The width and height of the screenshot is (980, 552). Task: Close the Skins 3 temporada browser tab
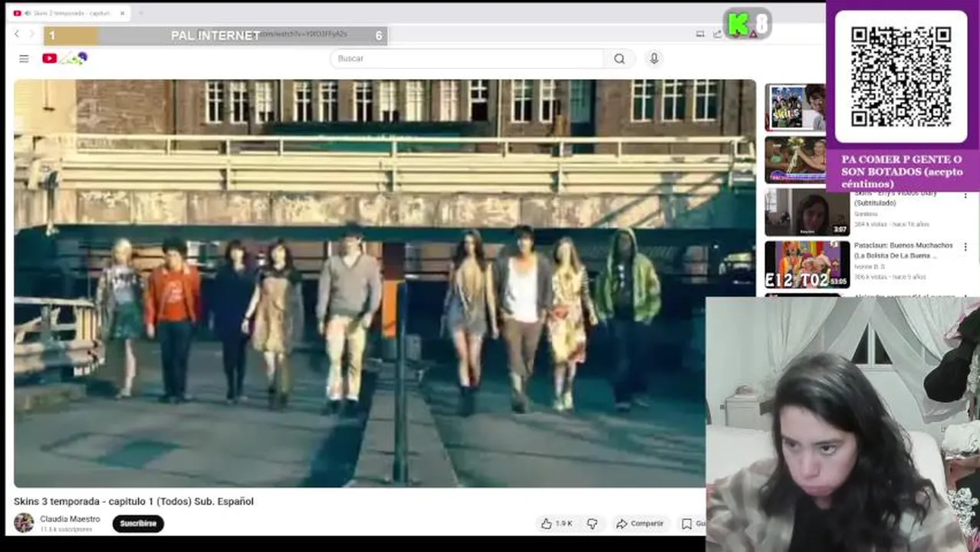click(122, 13)
